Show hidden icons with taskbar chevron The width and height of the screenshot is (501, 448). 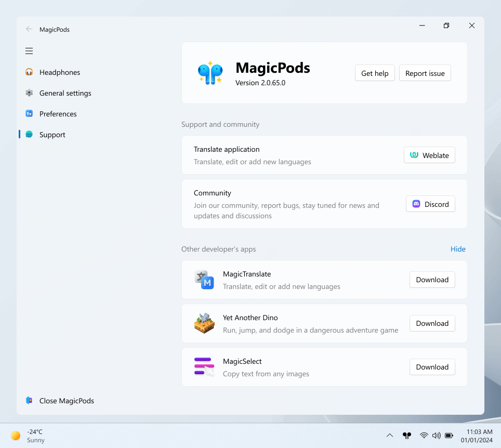pos(389,436)
